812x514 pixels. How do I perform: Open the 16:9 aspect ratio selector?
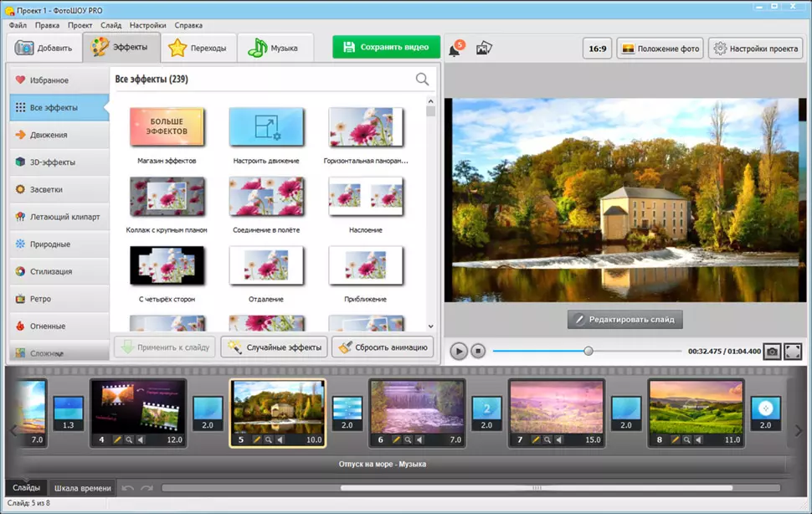pyautogui.click(x=597, y=49)
